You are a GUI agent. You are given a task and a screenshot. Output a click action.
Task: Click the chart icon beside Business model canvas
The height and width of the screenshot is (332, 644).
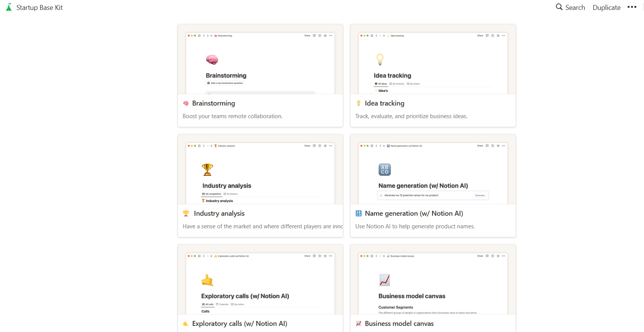(x=358, y=324)
